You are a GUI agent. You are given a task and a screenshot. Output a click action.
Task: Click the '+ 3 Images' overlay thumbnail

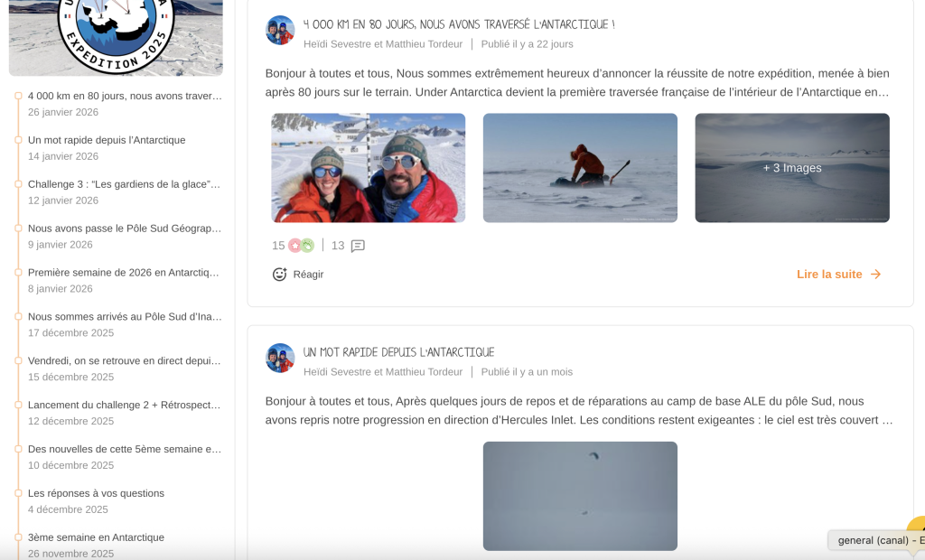coord(791,168)
